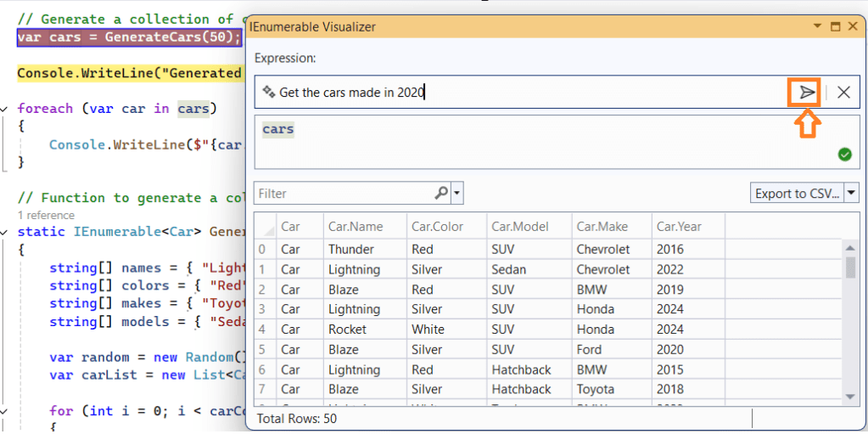Open the visualizer window options dropdown arrow
The height and width of the screenshot is (434, 868).
(817, 27)
